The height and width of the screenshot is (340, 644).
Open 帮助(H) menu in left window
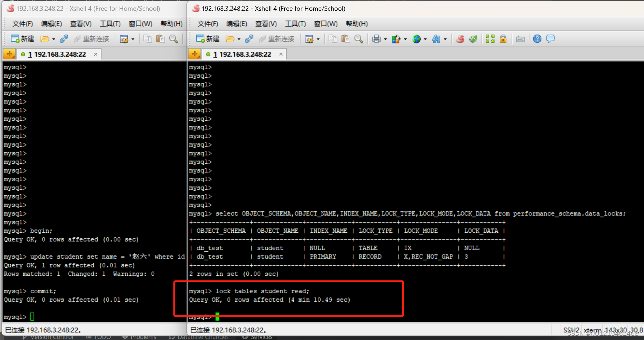click(x=172, y=24)
